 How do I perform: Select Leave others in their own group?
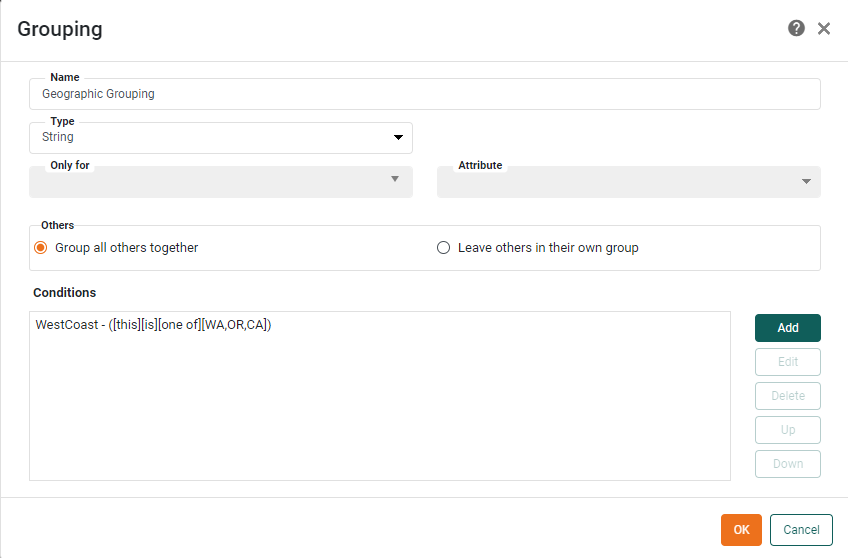click(x=444, y=248)
